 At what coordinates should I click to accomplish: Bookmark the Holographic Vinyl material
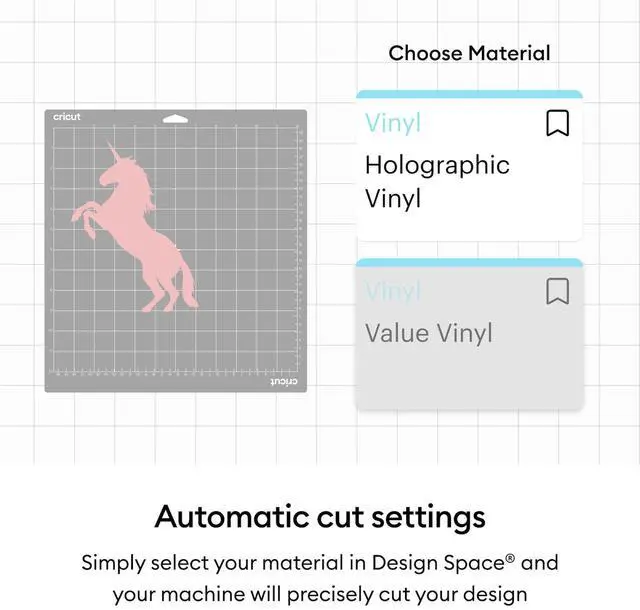pos(558,123)
